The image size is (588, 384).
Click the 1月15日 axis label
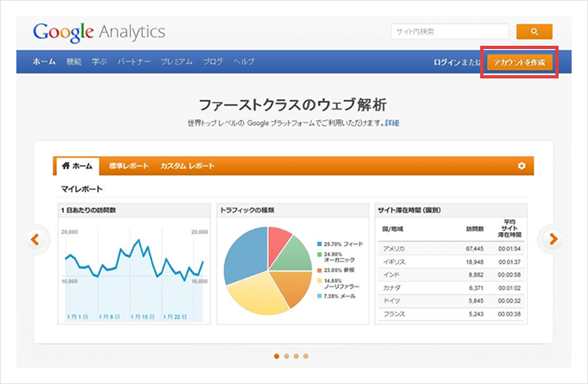142,317
